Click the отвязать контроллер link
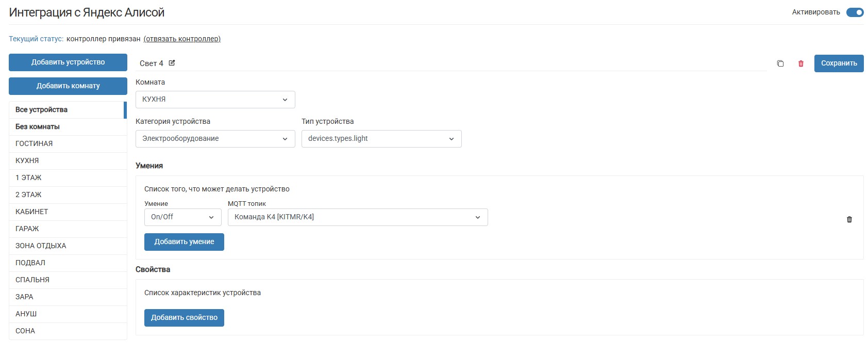868x355 pixels. click(182, 39)
